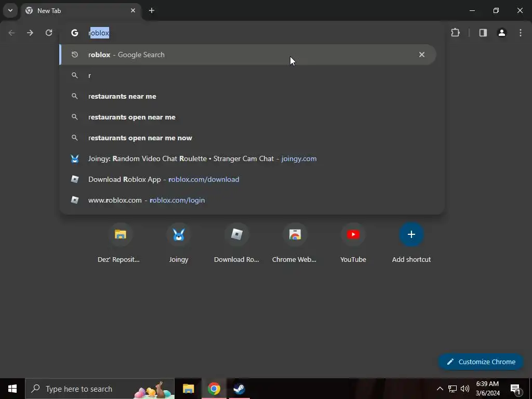Screen dimensions: 532x399
Task: Open Download Roblox shortcut tile
Action: 236,243
